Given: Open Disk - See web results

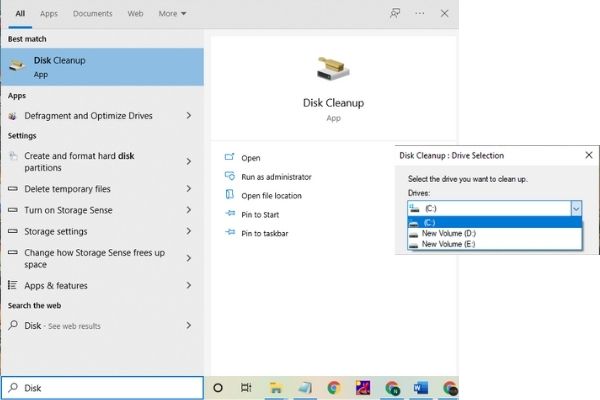Looking at the screenshot, I should pyautogui.click(x=62, y=326).
